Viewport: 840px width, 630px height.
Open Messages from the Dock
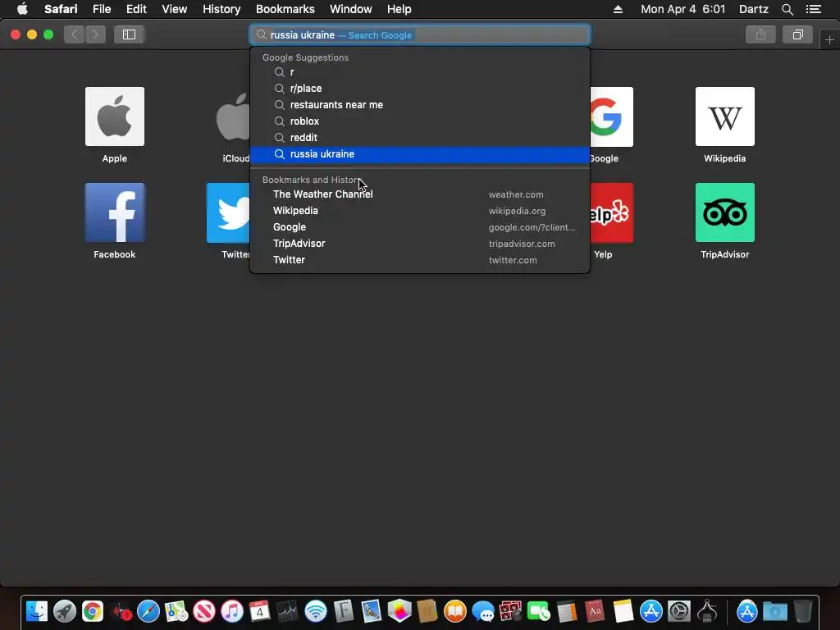(482, 611)
